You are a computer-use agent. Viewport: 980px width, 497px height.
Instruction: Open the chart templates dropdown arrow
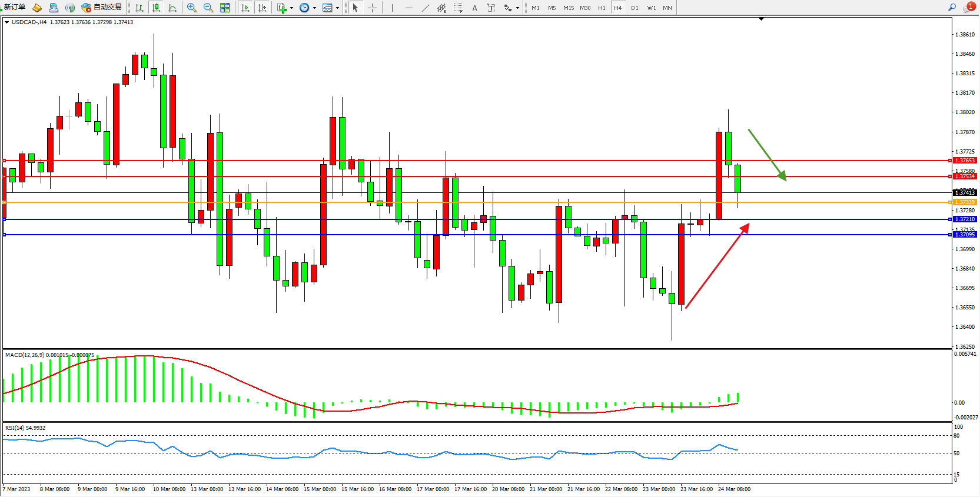[337, 8]
